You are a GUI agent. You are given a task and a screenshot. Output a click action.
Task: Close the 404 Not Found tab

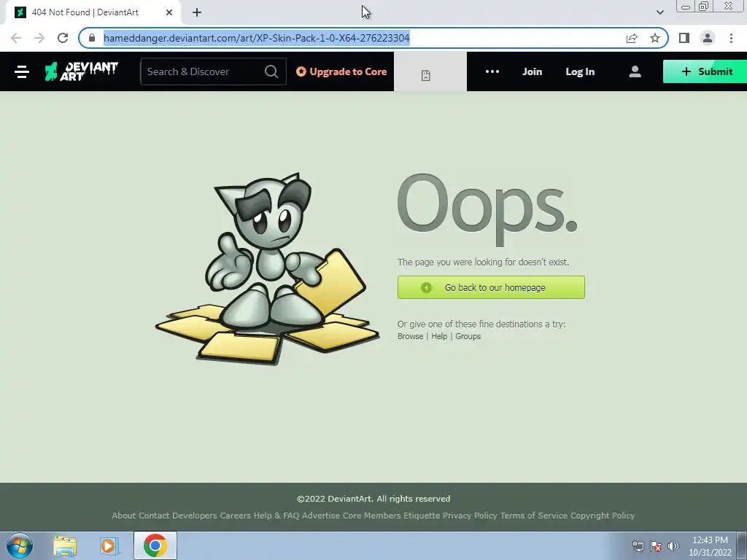169,12
